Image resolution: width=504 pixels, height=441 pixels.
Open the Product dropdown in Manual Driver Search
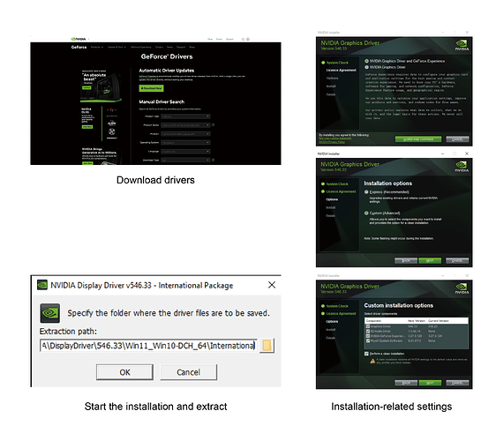pos(185,133)
